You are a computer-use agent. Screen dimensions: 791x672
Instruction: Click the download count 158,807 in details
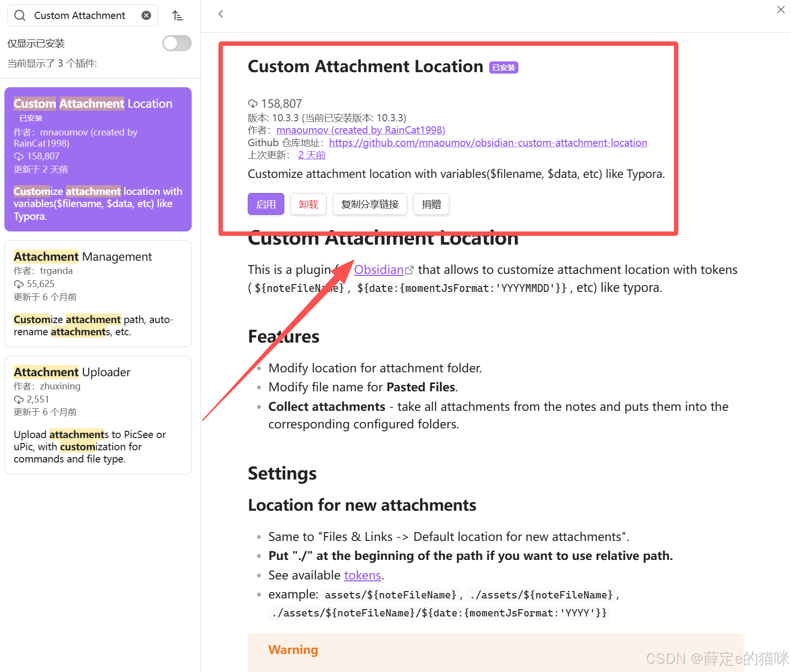pos(276,103)
